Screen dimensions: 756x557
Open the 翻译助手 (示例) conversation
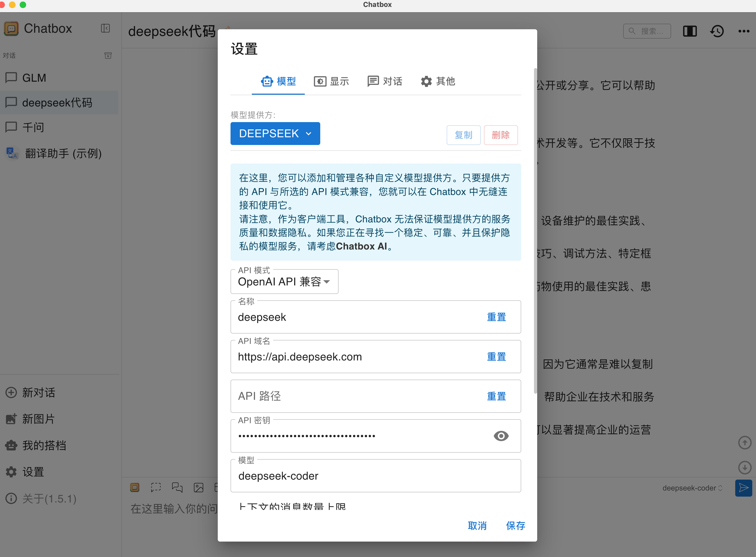(x=59, y=153)
